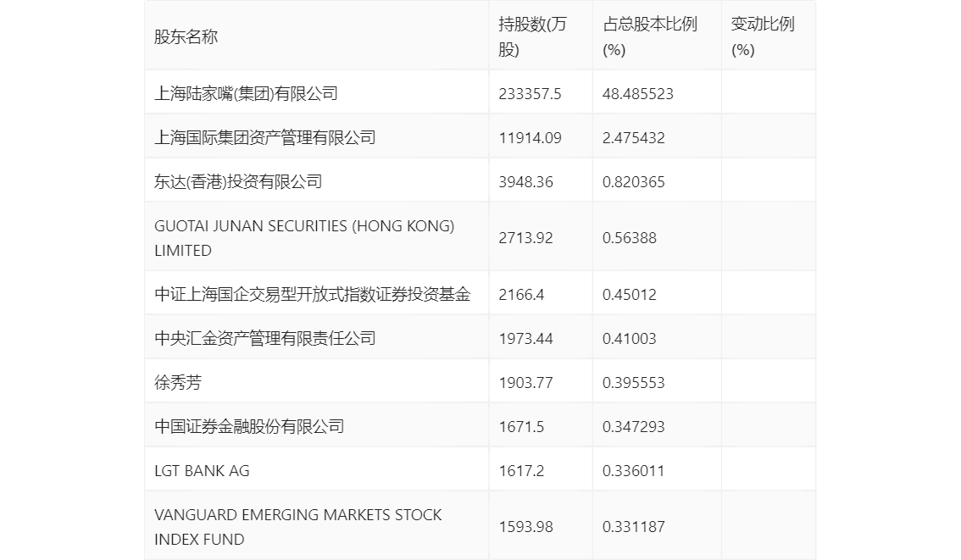Screen dimensions: 961x560
Task: Click the 持股数(万股) column header
Action: [x=531, y=37]
